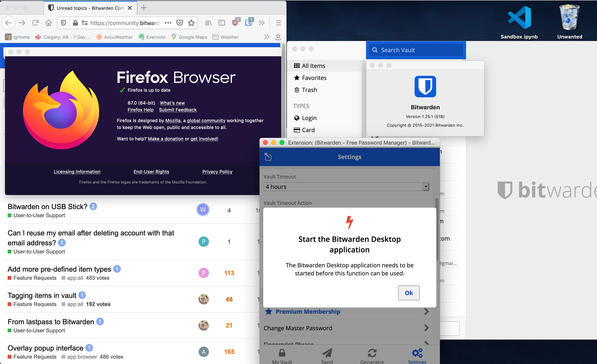Switch to the Generator tab
Viewport: 597px width, 364px height.
point(372,356)
